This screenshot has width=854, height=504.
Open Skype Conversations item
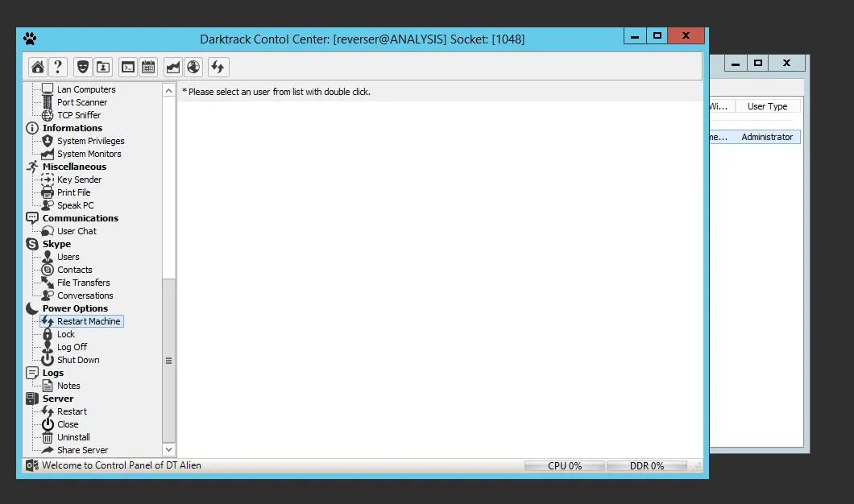pyautogui.click(x=85, y=295)
